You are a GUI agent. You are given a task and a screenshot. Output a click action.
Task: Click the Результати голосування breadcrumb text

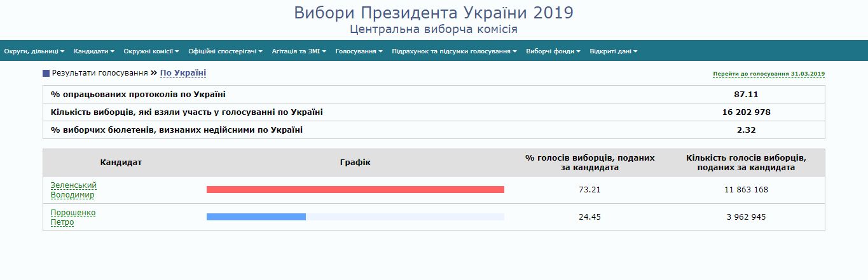click(100, 73)
